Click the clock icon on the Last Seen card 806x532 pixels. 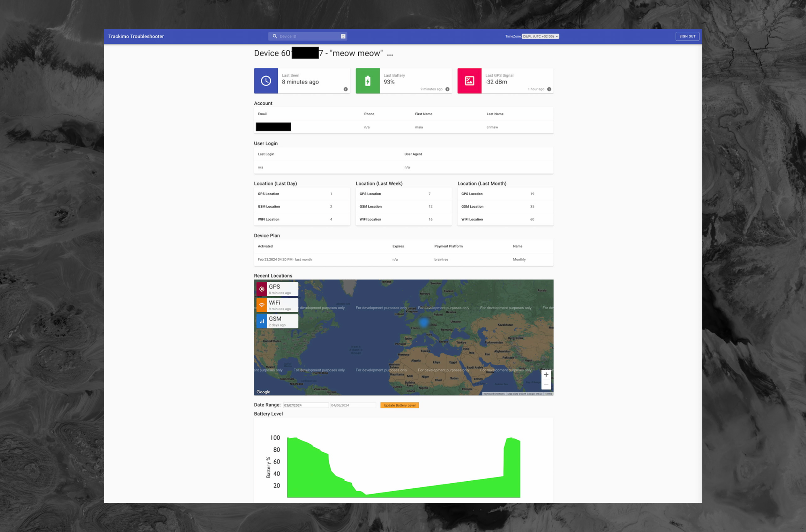point(266,81)
